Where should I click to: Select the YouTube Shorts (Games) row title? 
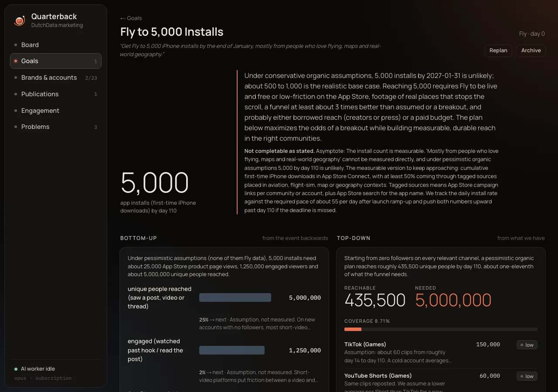(x=378, y=376)
